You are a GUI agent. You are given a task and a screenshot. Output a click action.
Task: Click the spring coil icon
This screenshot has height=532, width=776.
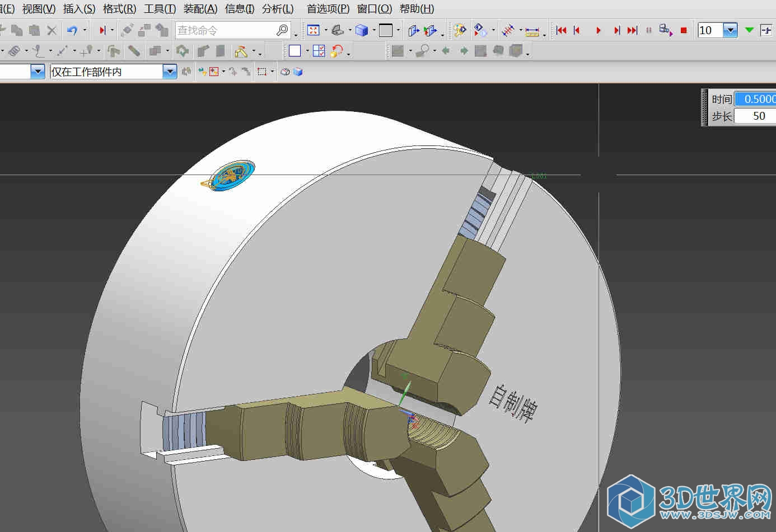click(x=15, y=51)
